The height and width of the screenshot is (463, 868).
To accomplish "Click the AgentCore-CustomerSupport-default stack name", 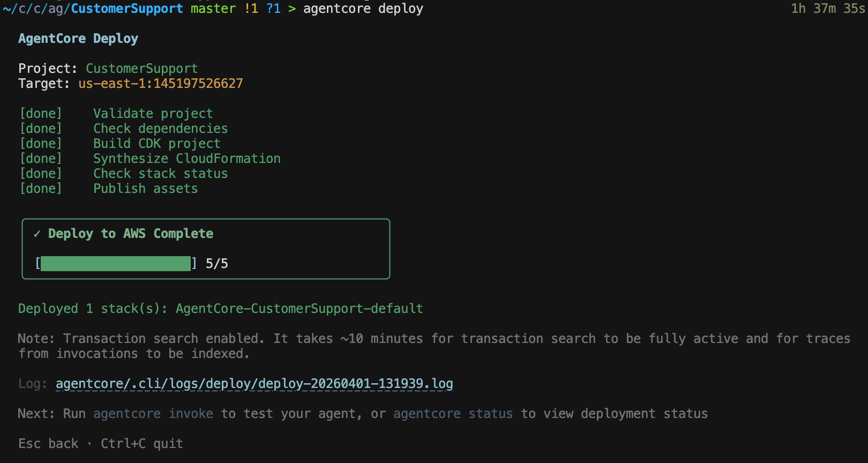I will pyautogui.click(x=299, y=309).
